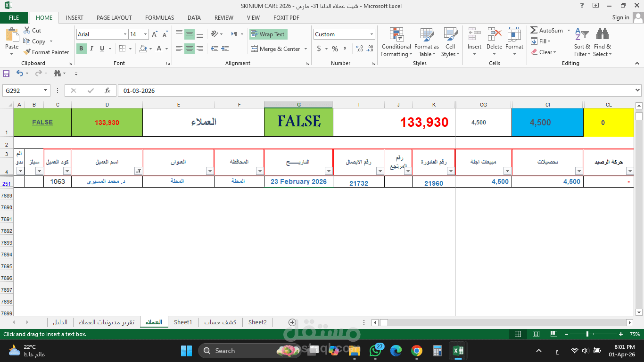Save the workbook from quick access toolbar

[x=6, y=74]
